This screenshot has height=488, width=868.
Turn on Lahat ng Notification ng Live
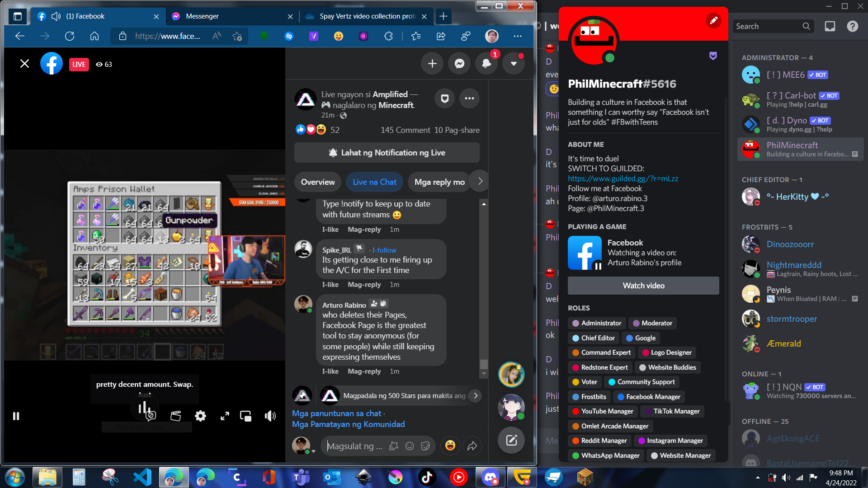(387, 153)
